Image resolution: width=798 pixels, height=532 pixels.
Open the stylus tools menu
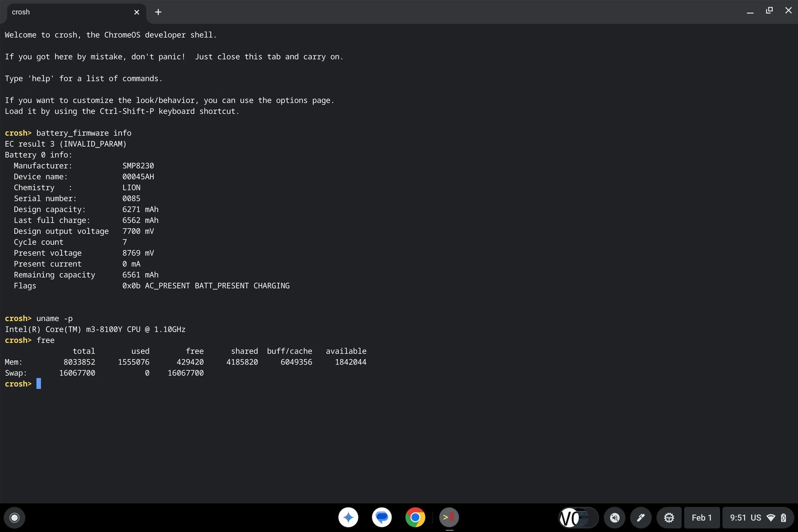(x=641, y=518)
